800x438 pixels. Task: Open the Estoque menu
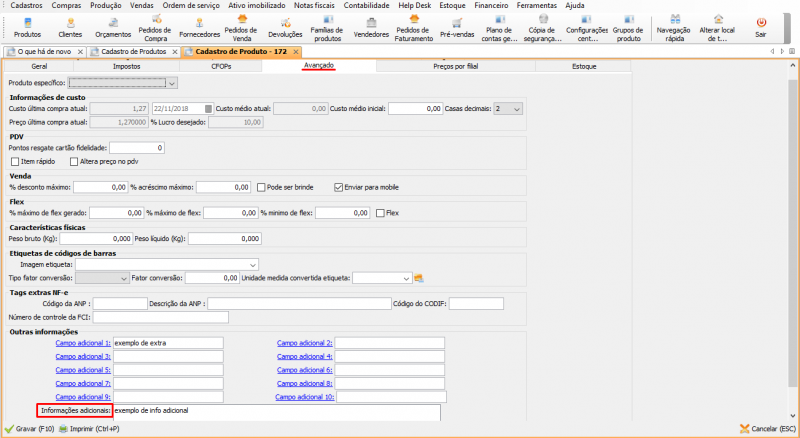click(x=452, y=5)
